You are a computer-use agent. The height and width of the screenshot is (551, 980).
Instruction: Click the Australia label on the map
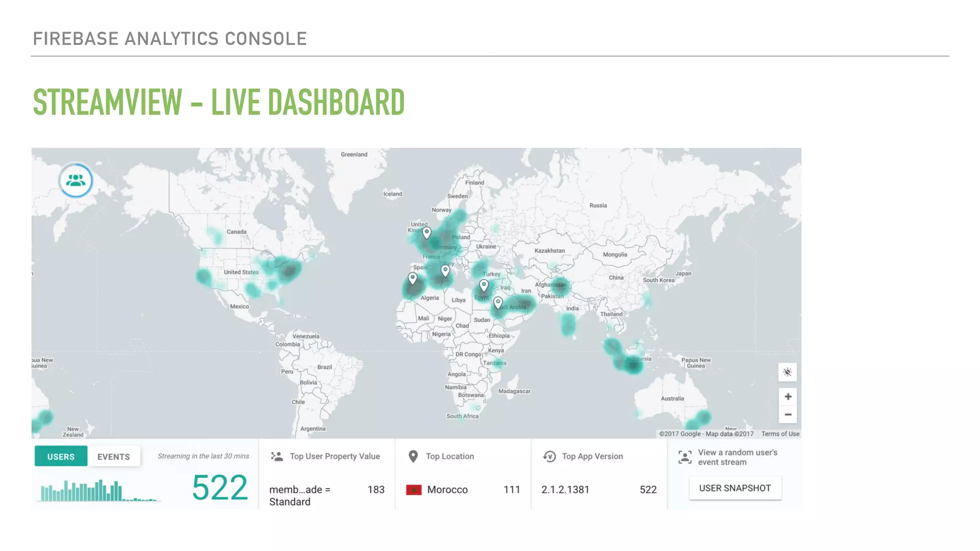click(672, 398)
